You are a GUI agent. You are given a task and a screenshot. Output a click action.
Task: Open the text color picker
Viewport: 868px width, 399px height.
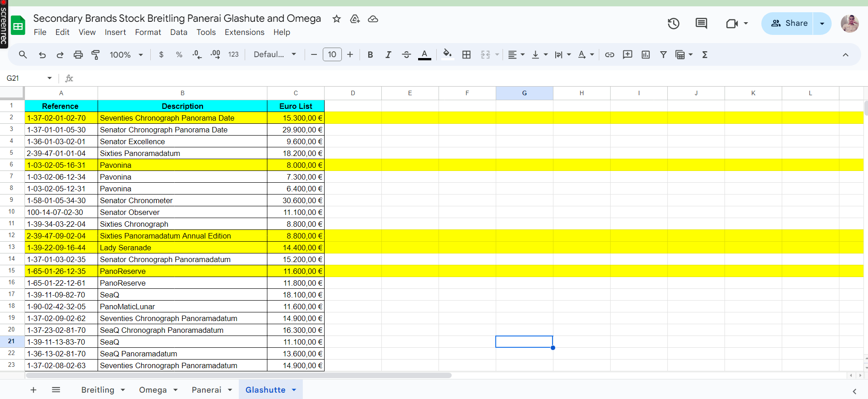[424, 54]
